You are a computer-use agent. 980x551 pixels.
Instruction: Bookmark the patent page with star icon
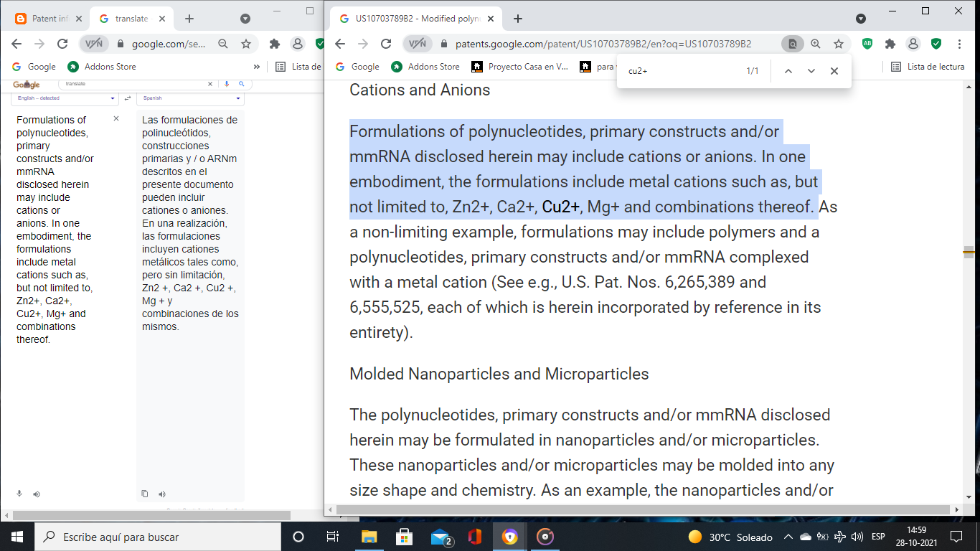point(838,44)
